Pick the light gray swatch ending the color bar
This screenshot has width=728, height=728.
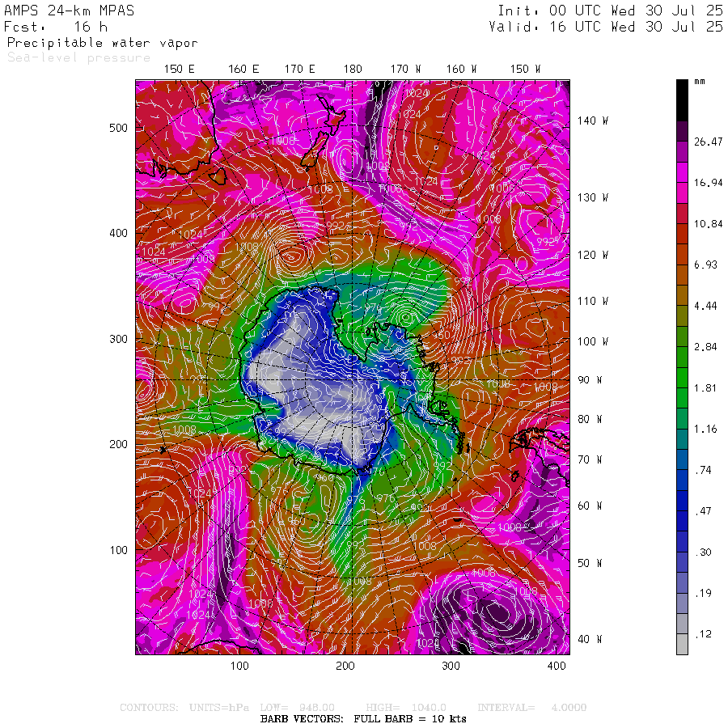(x=682, y=645)
